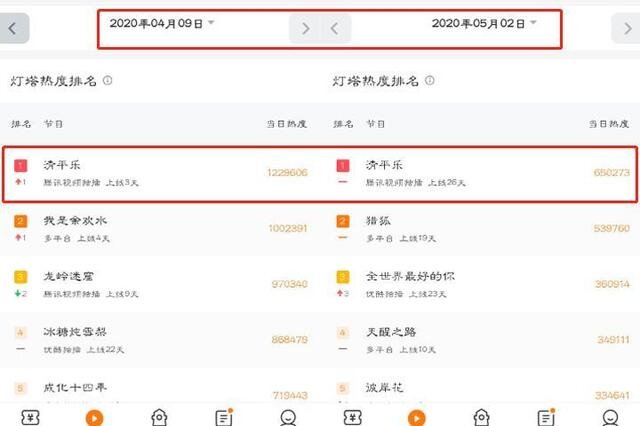Click up-trend arrow under 我是余欢水 rank

(x=20, y=237)
